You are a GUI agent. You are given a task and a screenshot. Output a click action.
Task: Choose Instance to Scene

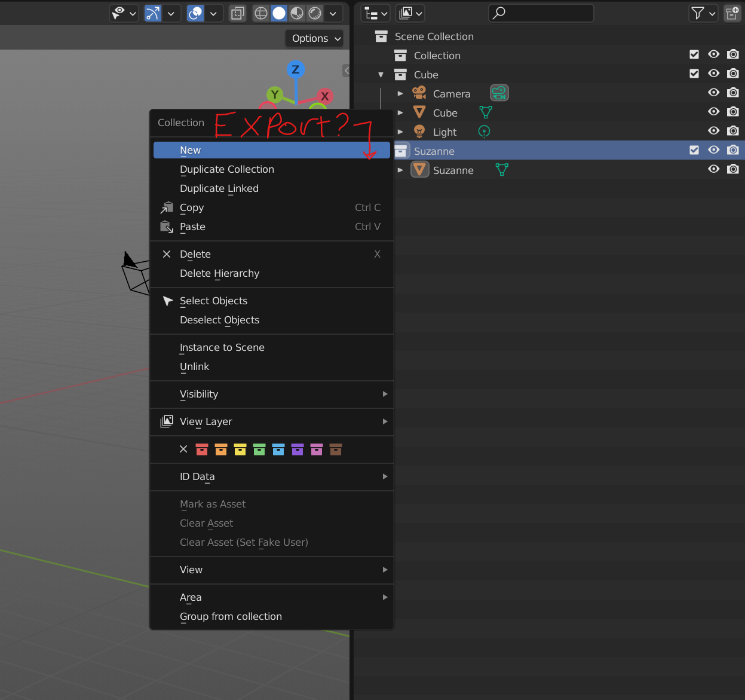[x=272, y=347]
